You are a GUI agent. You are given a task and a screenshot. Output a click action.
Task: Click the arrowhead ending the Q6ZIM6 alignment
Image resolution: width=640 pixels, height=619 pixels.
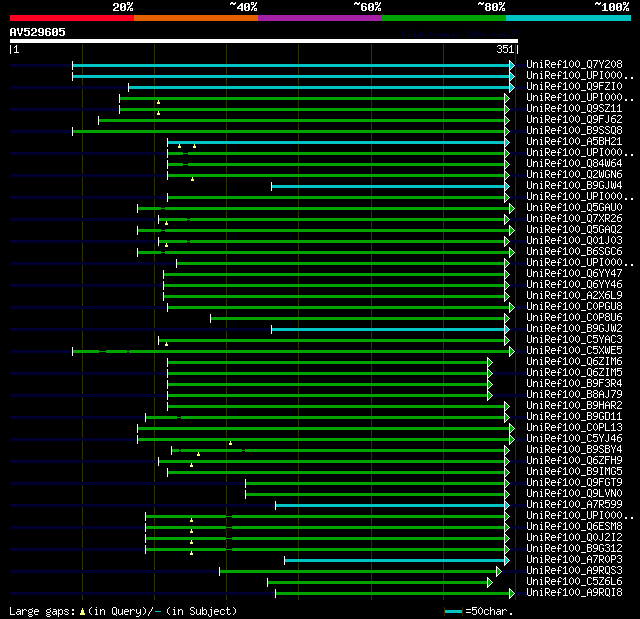point(490,362)
